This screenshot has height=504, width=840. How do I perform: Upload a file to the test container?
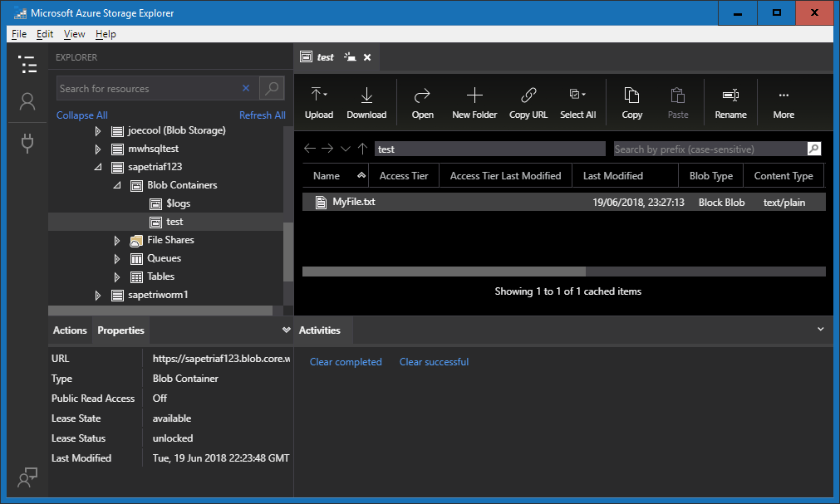319,101
